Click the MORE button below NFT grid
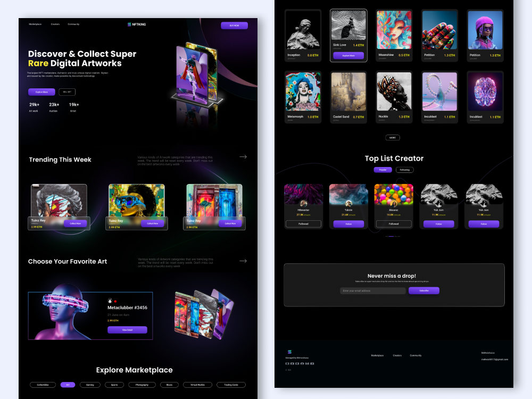Image resolution: width=532 pixels, height=399 pixels. pyautogui.click(x=393, y=137)
